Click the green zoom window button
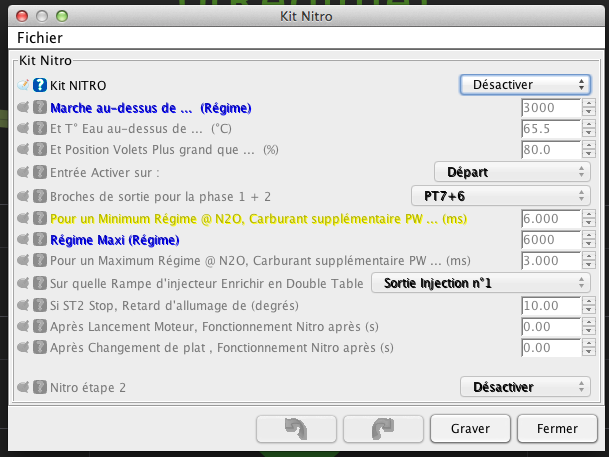The height and width of the screenshot is (457, 609). [x=62, y=16]
